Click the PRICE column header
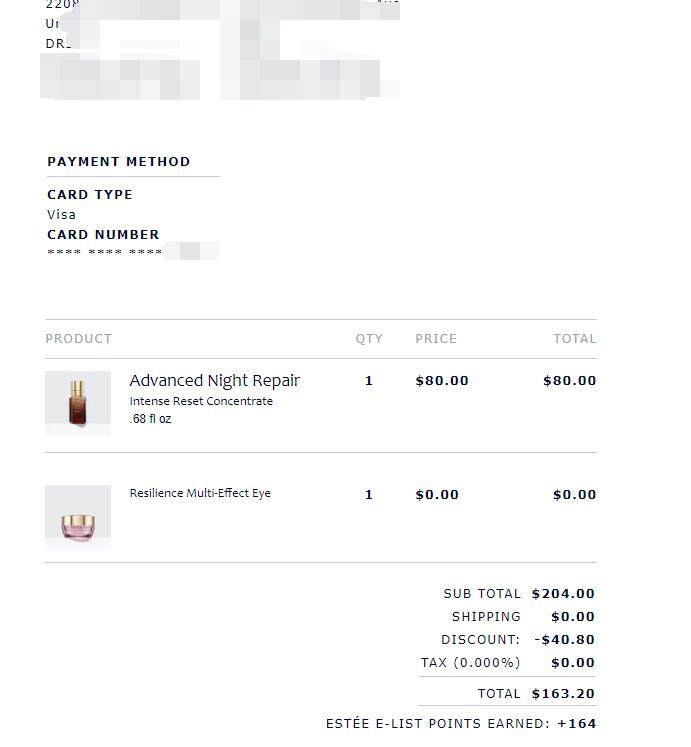Image resolution: width=691 pixels, height=747 pixels. pos(436,339)
